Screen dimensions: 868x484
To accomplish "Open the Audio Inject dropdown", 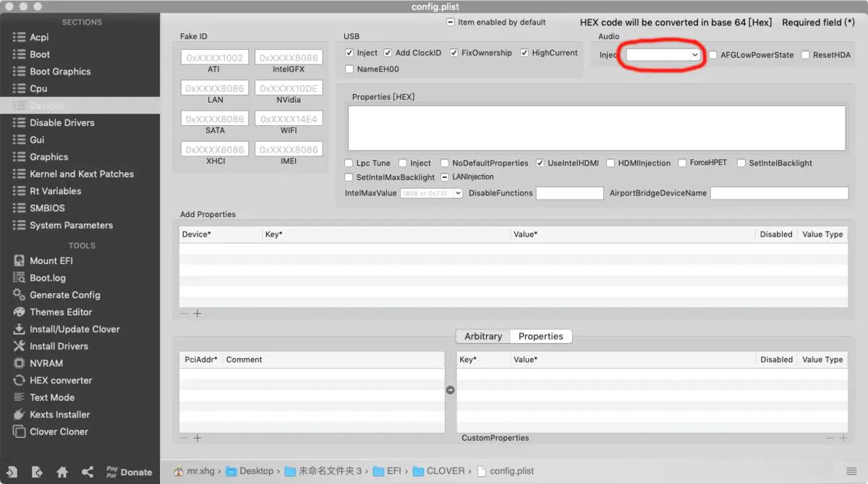I will (662, 54).
